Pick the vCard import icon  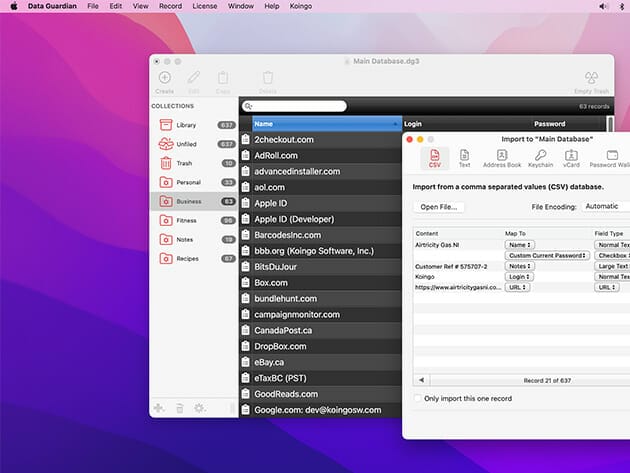click(572, 156)
